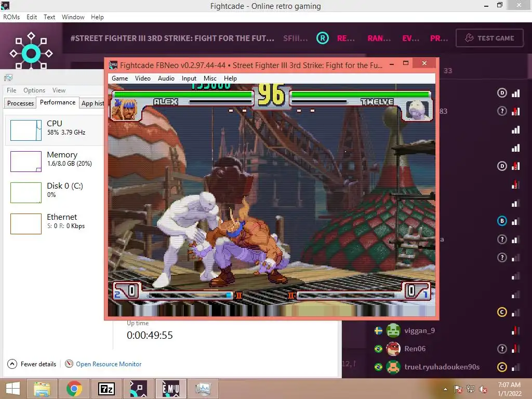Select the Memory performance graph thumbnail
532x399 pixels.
click(26, 162)
